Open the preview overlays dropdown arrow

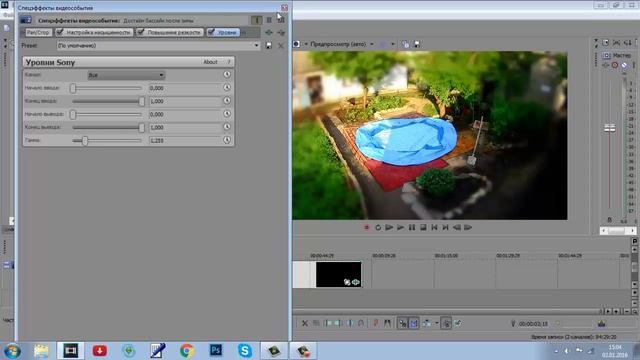pyautogui.click(x=393, y=44)
